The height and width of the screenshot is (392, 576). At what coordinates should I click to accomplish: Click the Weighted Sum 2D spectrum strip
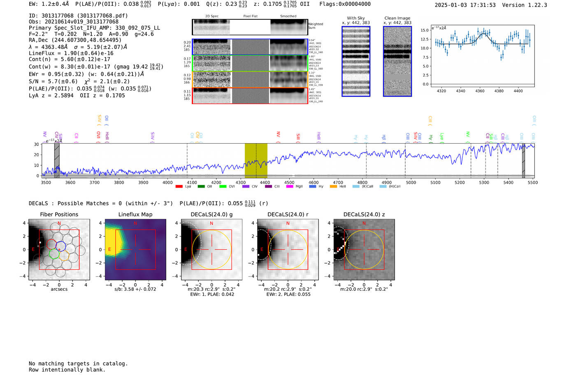tap(250, 27)
